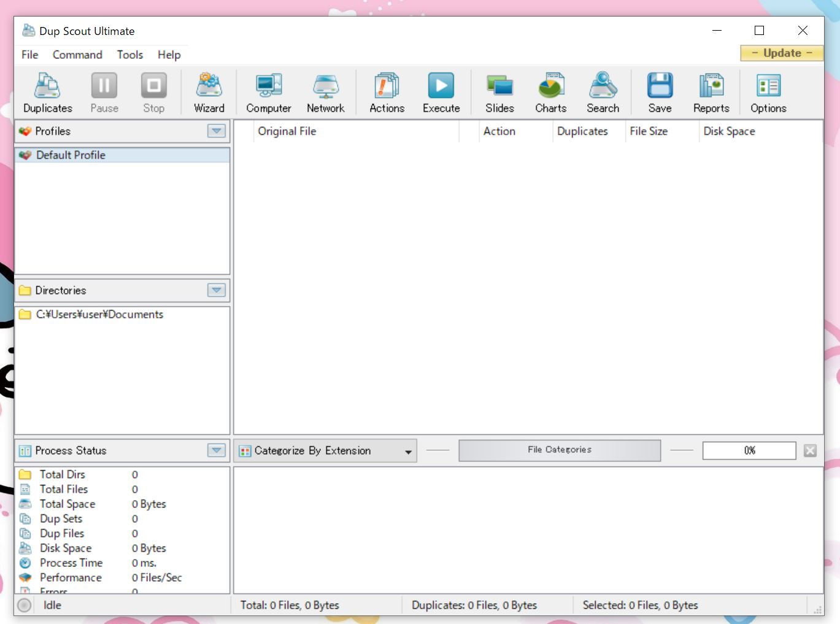The width and height of the screenshot is (840, 624).
Task: Expand the Directories panel dropdown arrow
Action: 217,290
